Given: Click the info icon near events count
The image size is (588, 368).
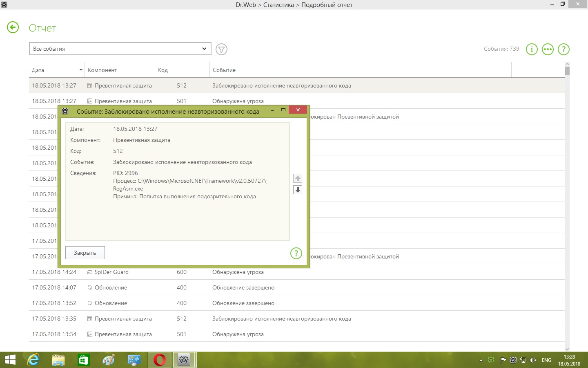Looking at the screenshot, I should (532, 49).
